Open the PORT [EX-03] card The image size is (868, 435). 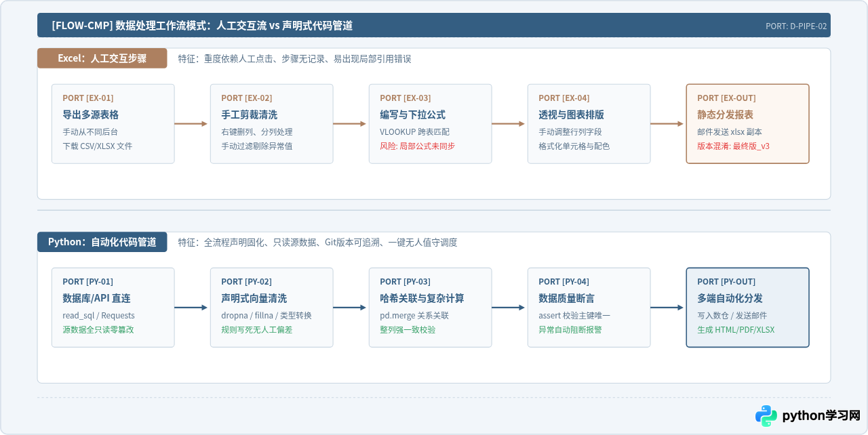tap(431, 124)
